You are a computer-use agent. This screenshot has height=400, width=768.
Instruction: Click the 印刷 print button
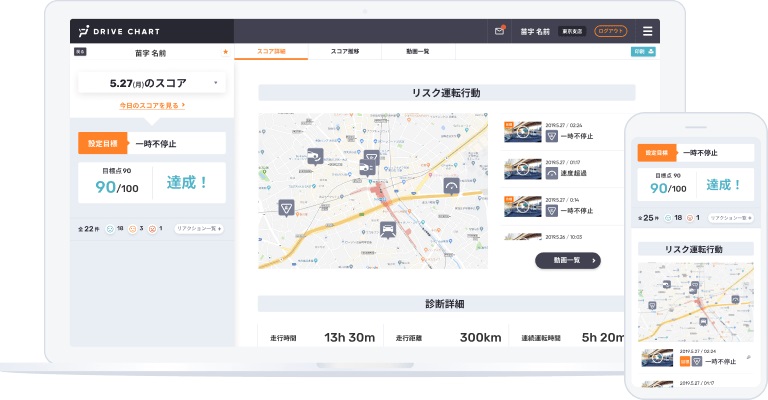coord(643,51)
